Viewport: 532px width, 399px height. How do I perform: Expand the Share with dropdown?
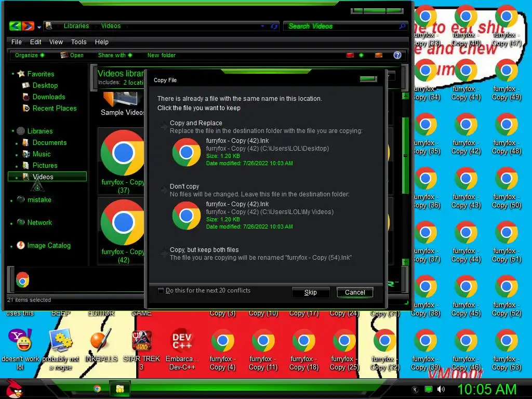[x=115, y=55]
